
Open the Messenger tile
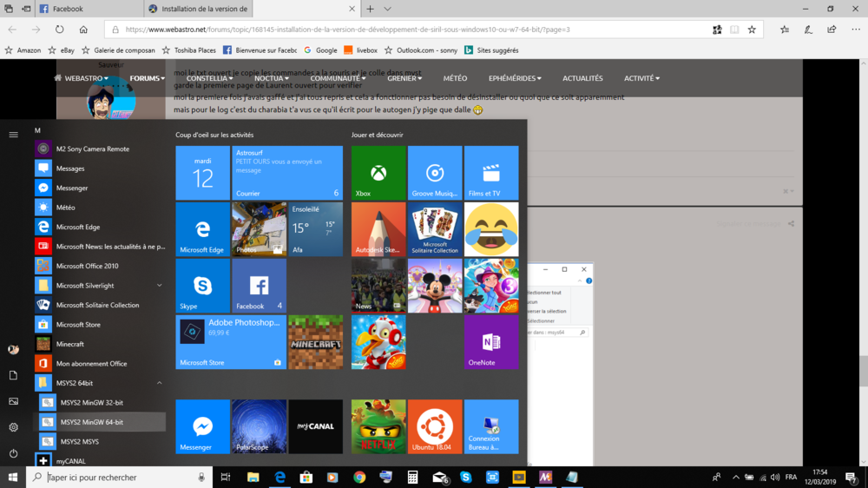pos(202,426)
